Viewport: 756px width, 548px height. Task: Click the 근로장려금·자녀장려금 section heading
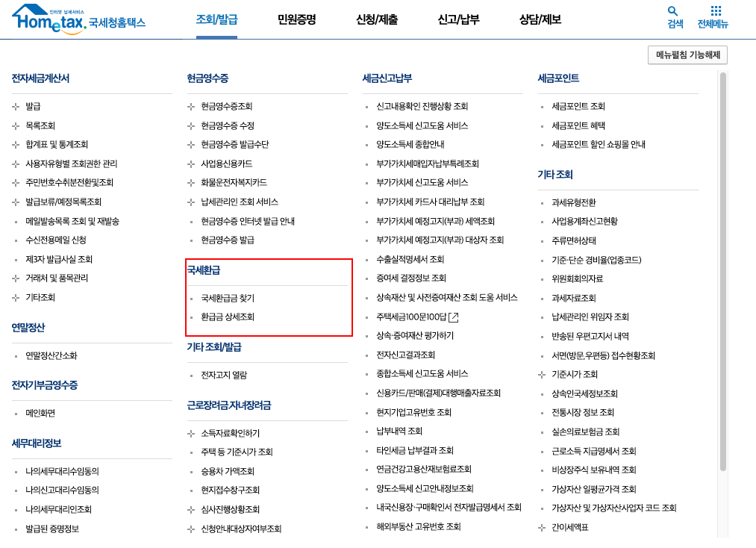pos(229,405)
